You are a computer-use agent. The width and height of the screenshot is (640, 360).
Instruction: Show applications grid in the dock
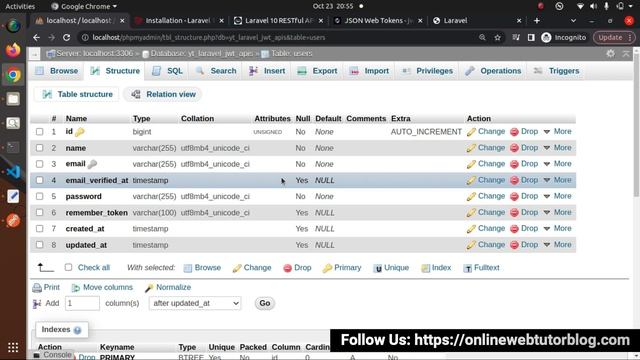13,347
